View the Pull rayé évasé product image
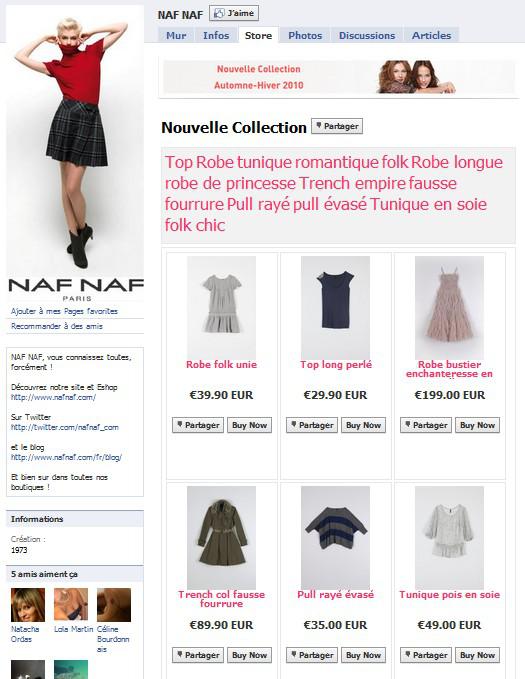Image resolution: width=525 pixels, height=679 pixels. pos(335,537)
